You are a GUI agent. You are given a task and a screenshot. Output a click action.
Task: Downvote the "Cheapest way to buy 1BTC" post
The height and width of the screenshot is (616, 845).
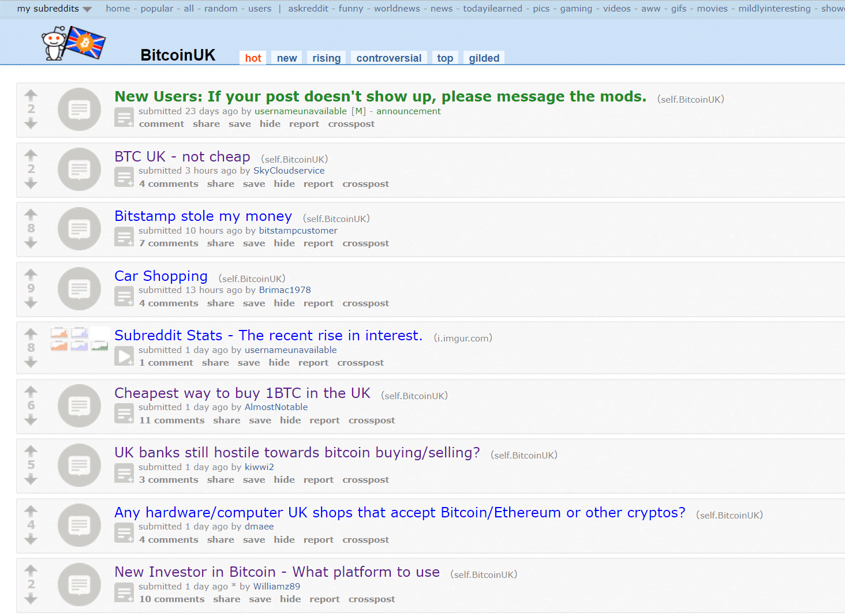[31, 420]
